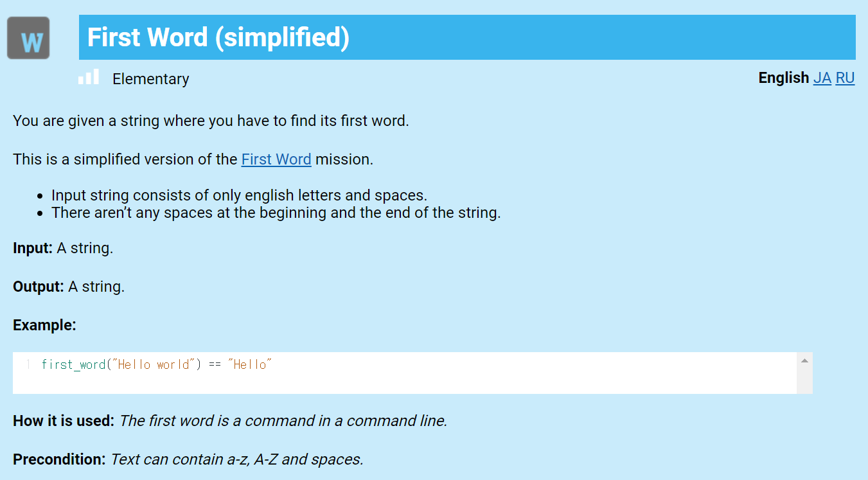Image resolution: width=868 pixels, height=480 pixels.
Task: Open the First Word mission link
Action: (x=276, y=159)
